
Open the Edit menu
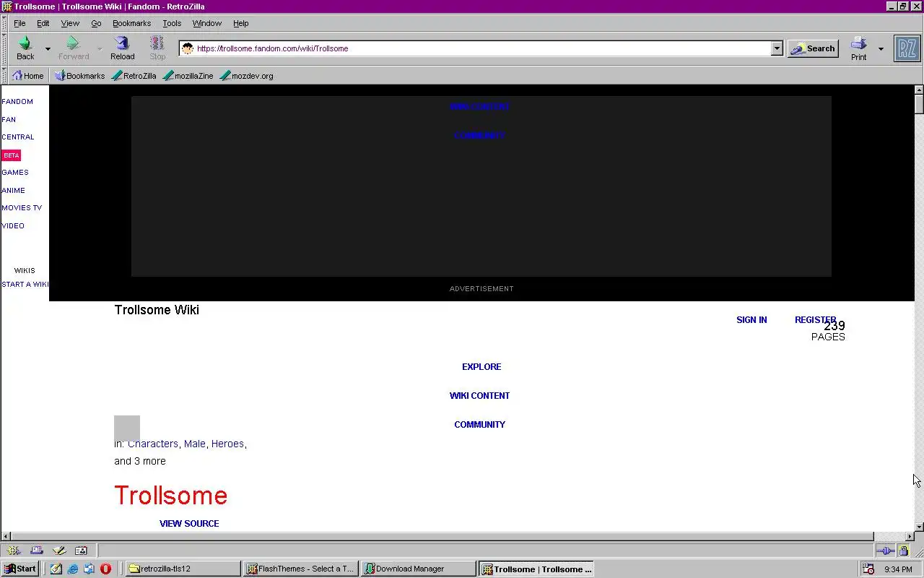coord(43,23)
